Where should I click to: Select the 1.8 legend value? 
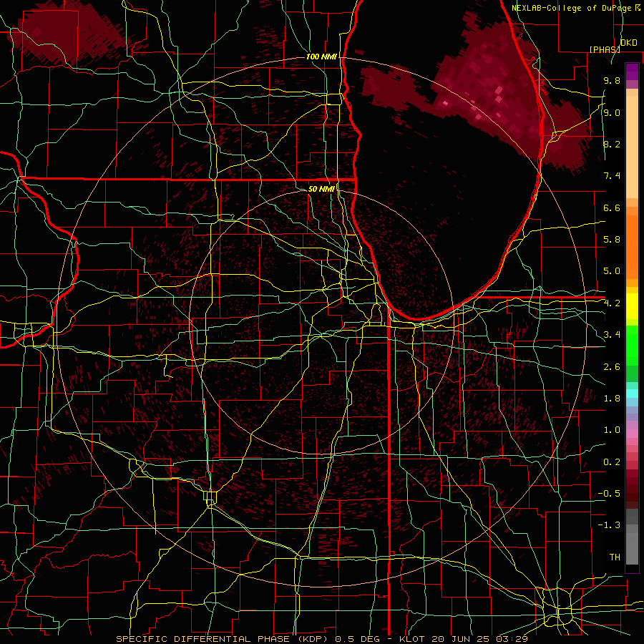point(612,399)
